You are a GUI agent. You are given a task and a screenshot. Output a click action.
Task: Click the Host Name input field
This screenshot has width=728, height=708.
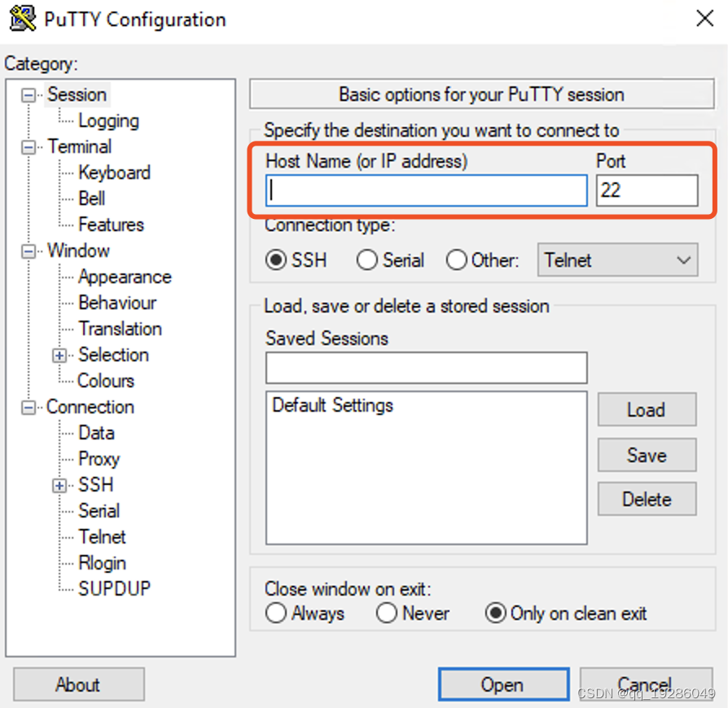pyautogui.click(x=425, y=190)
